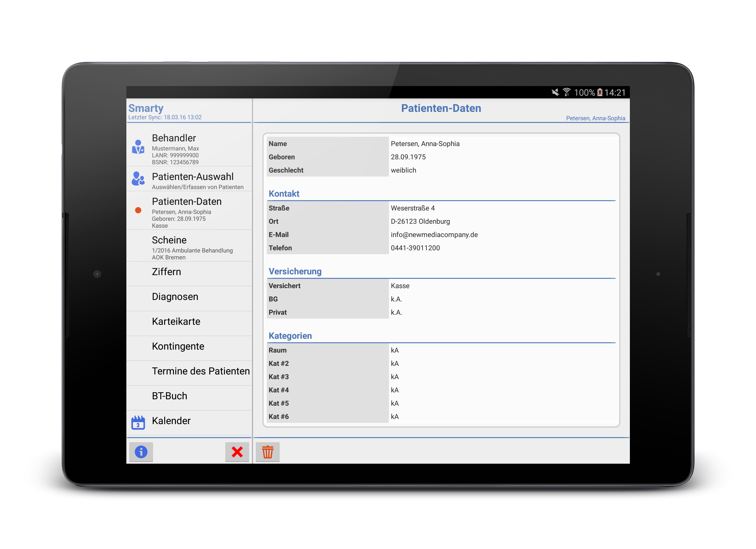Click the Kat #6 value kA

(x=395, y=417)
